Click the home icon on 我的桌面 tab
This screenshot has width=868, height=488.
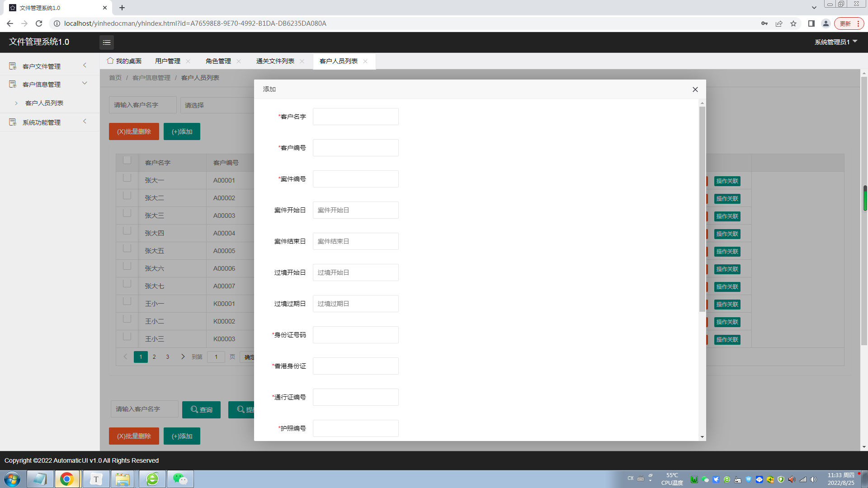pos(110,61)
